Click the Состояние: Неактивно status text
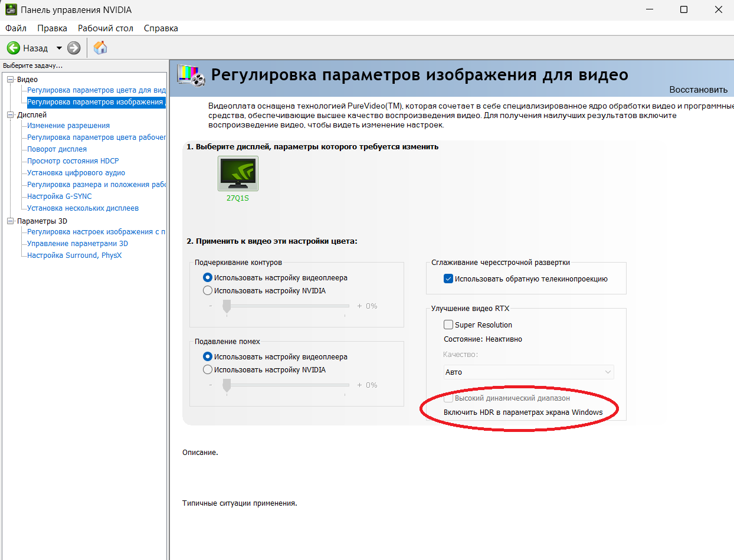 (x=483, y=339)
